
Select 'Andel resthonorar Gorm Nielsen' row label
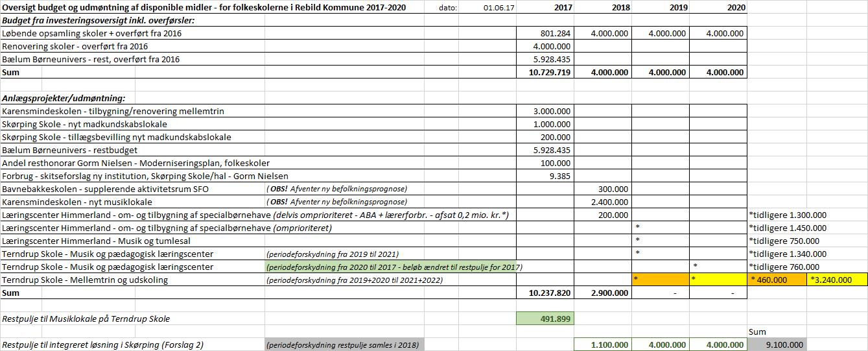point(135,163)
